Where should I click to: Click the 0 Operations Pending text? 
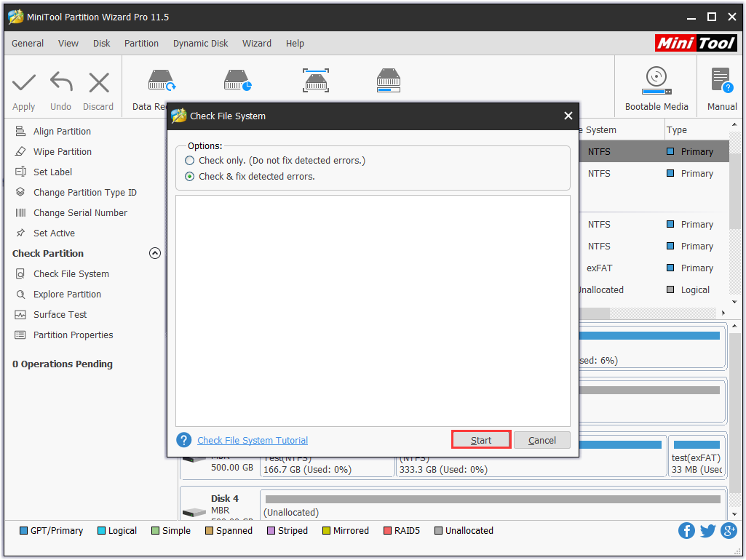pos(63,364)
